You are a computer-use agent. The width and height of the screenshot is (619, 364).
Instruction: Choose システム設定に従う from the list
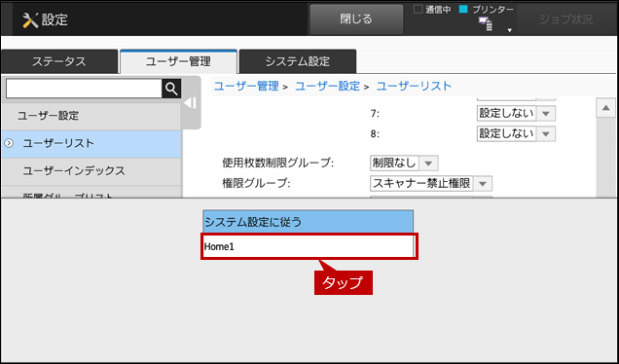click(308, 222)
